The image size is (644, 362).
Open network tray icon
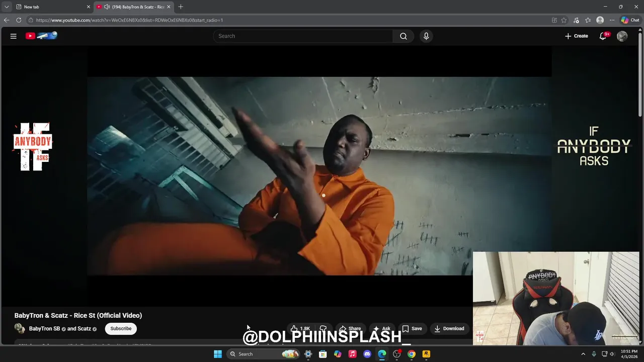point(605,354)
